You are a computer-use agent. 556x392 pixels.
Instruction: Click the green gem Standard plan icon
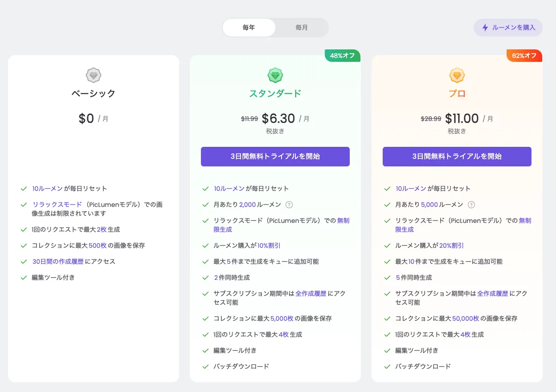275,75
